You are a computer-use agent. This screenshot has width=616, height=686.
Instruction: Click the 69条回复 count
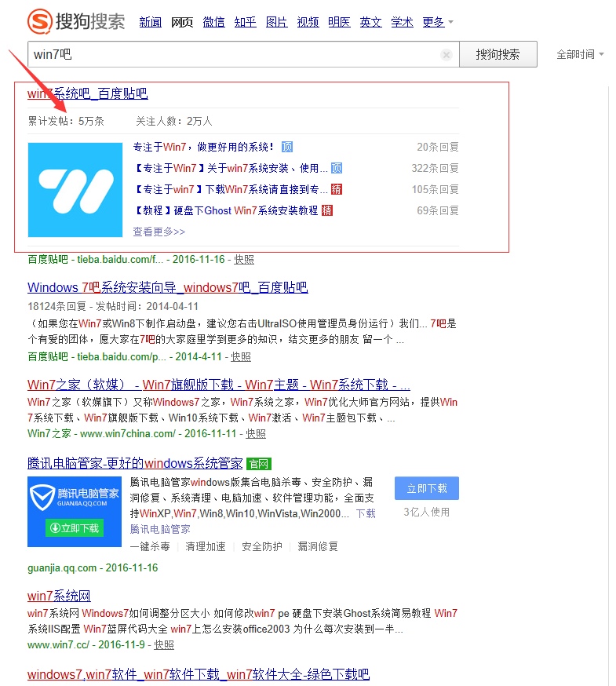pos(438,210)
